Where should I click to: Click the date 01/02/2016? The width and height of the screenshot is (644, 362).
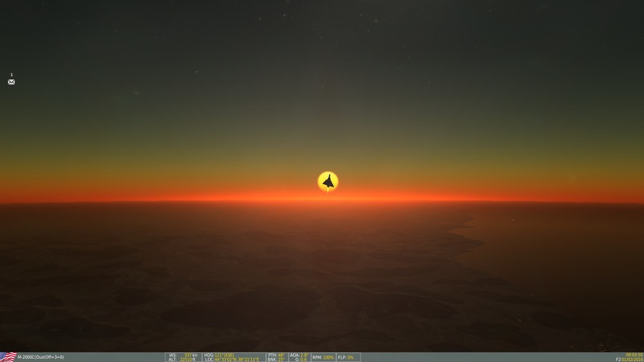(x=632, y=359)
